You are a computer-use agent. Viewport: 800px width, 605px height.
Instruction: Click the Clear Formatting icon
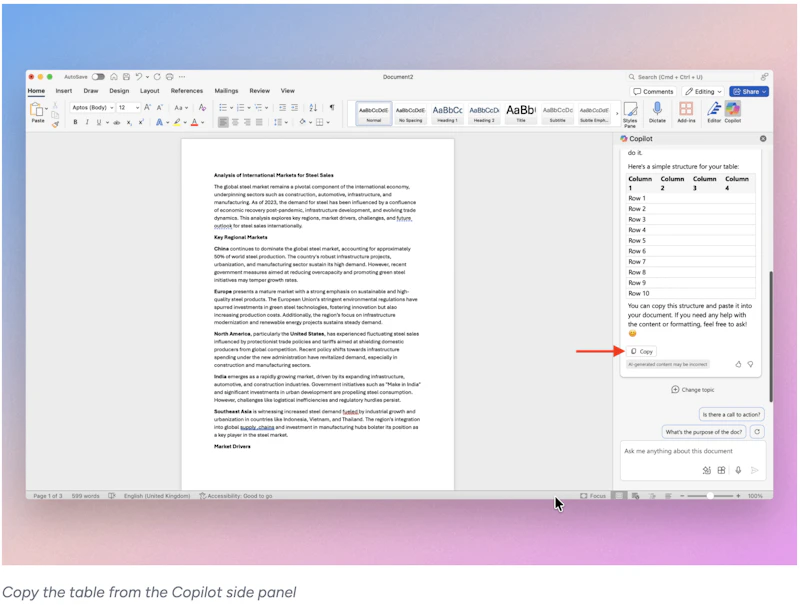click(x=203, y=107)
